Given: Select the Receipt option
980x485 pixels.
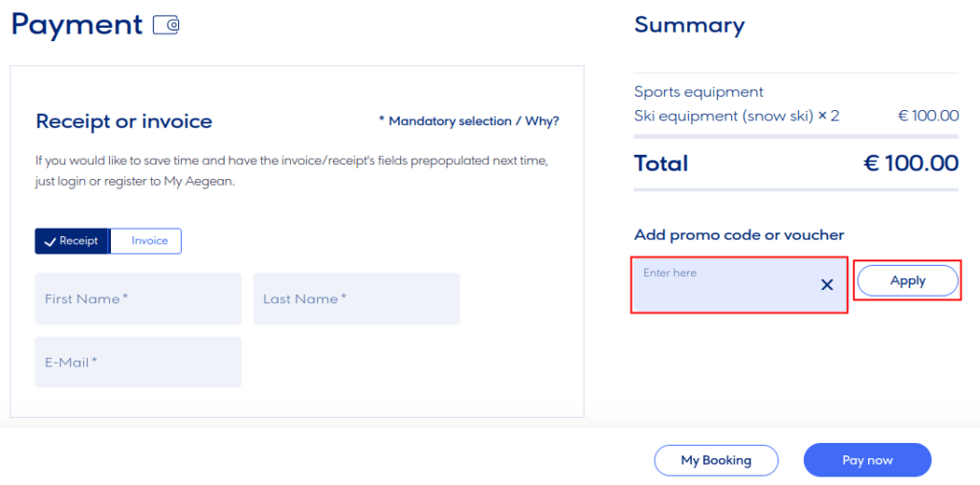Looking at the screenshot, I should click(72, 241).
